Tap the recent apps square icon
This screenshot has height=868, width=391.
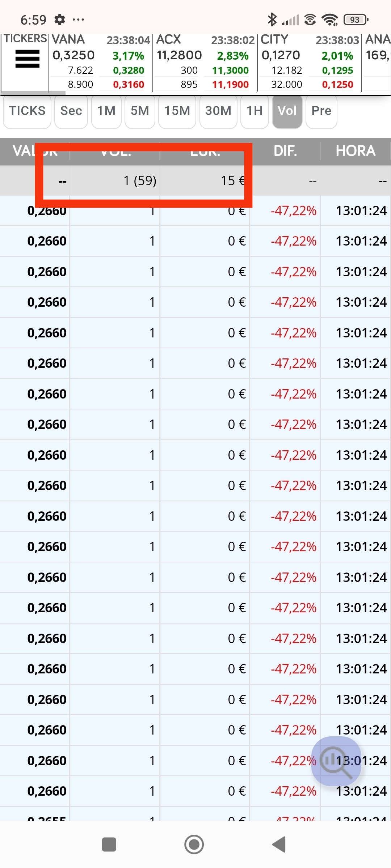(109, 845)
